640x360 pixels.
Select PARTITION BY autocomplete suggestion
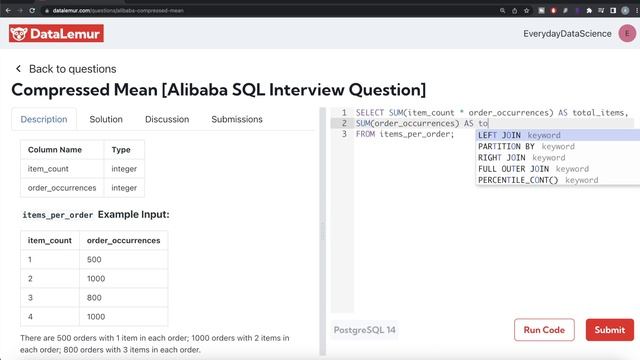pos(558,146)
